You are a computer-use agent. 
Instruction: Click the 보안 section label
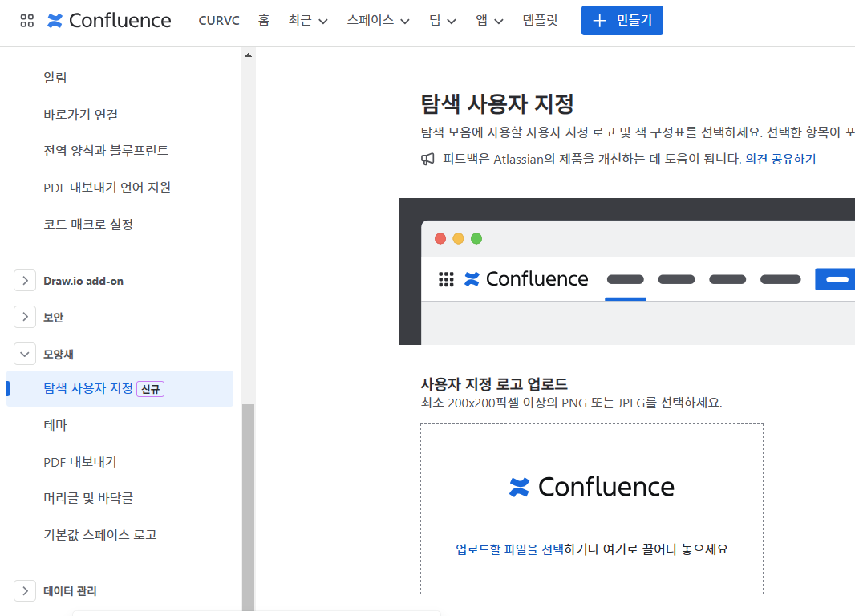click(54, 318)
